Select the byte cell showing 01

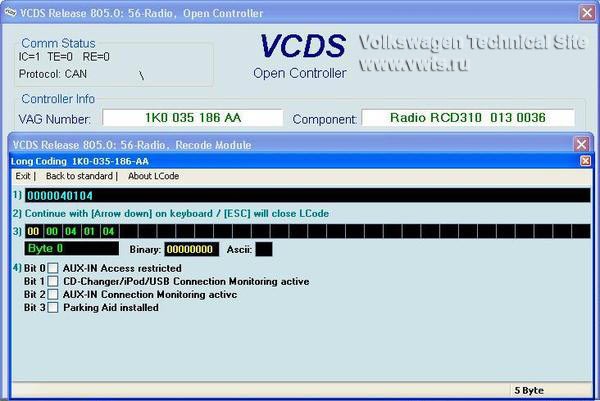pyautogui.click(x=90, y=231)
